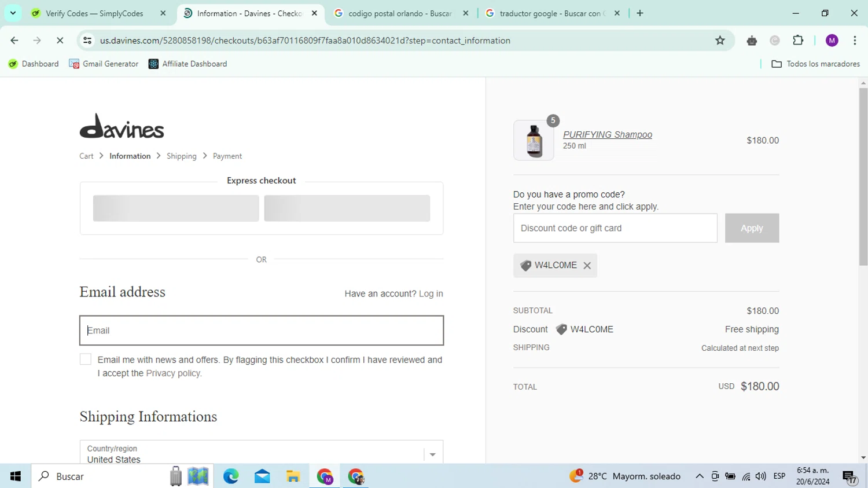Click the Log in link
This screenshot has height=488, width=868.
click(x=431, y=294)
